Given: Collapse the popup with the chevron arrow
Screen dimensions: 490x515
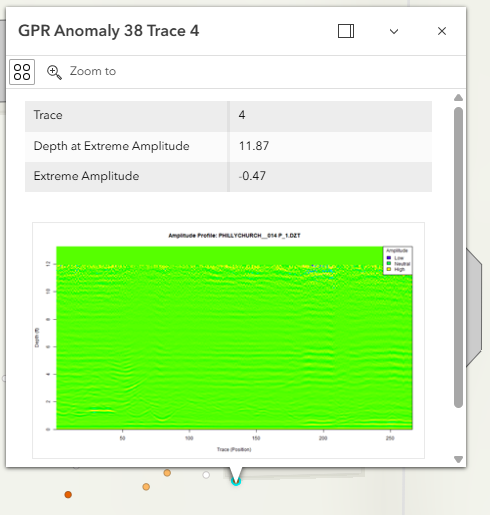Looking at the screenshot, I should coord(394,32).
